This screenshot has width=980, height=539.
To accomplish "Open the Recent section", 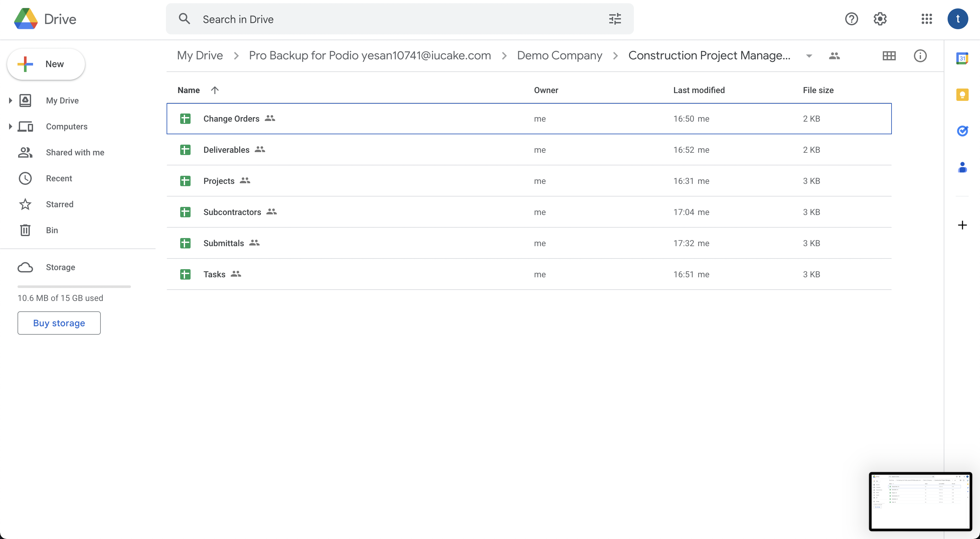I will [59, 178].
